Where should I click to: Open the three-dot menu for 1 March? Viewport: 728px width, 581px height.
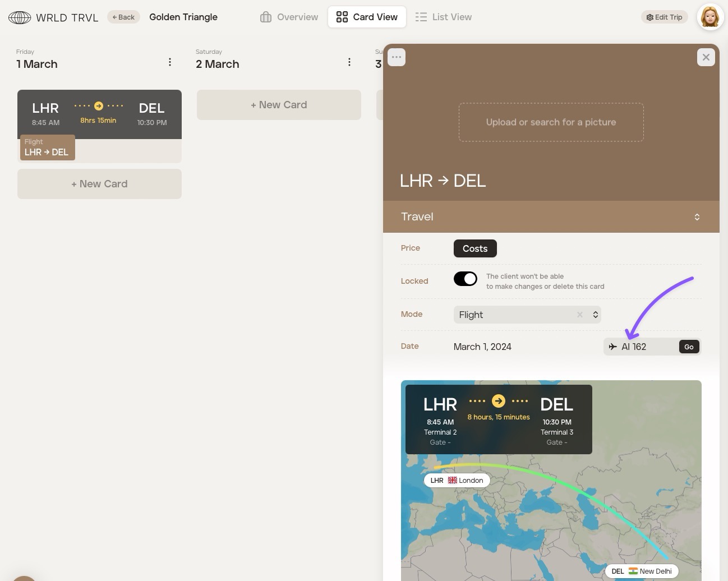point(170,62)
